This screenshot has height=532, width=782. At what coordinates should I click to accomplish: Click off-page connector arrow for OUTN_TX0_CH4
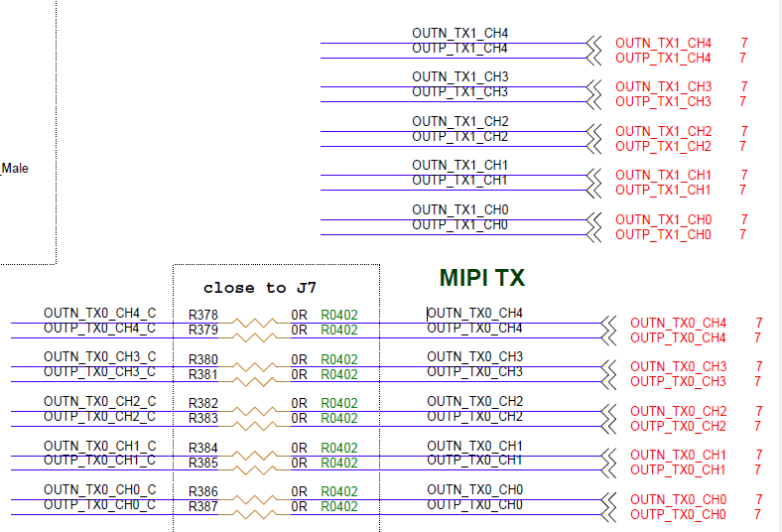click(x=608, y=324)
